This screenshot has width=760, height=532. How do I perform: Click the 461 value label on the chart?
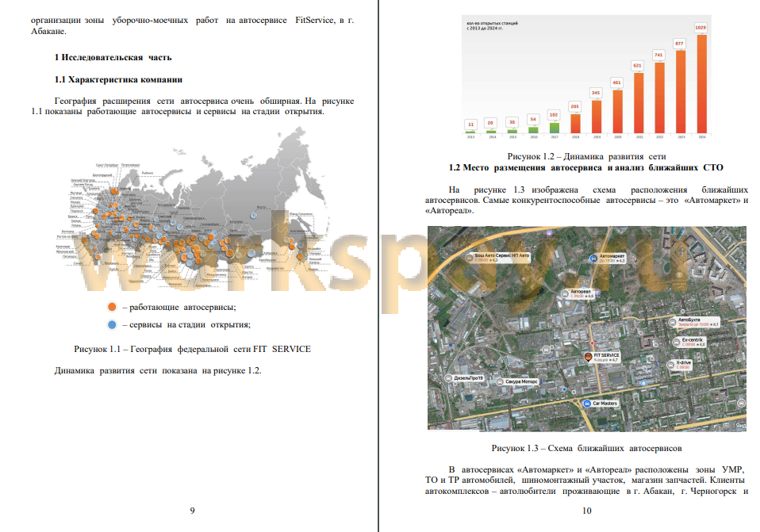[x=616, y=82]
